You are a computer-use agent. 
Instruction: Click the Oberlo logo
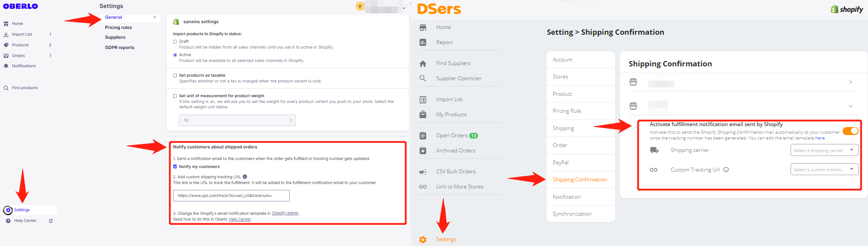tap(20, 6)
